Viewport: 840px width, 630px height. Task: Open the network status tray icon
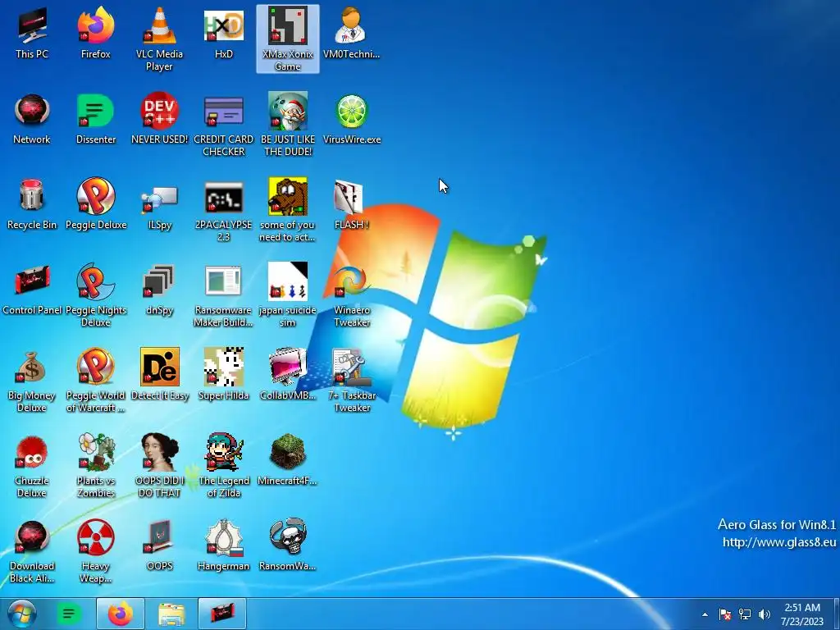point(745,614)
